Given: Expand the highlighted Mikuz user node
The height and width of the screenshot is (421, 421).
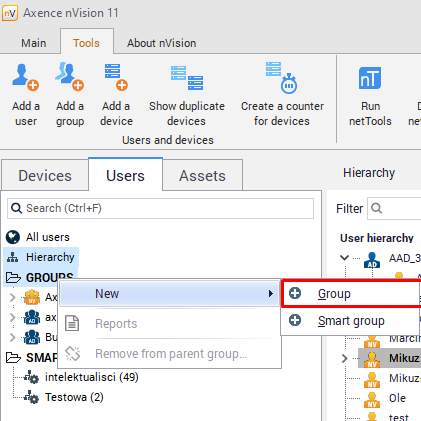Looking at the screenshot, I should [x=345, y=358].
